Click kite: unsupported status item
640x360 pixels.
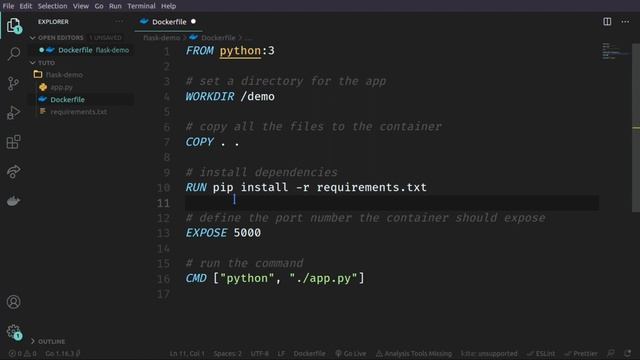pyautogui.click(x=489, y=353)
